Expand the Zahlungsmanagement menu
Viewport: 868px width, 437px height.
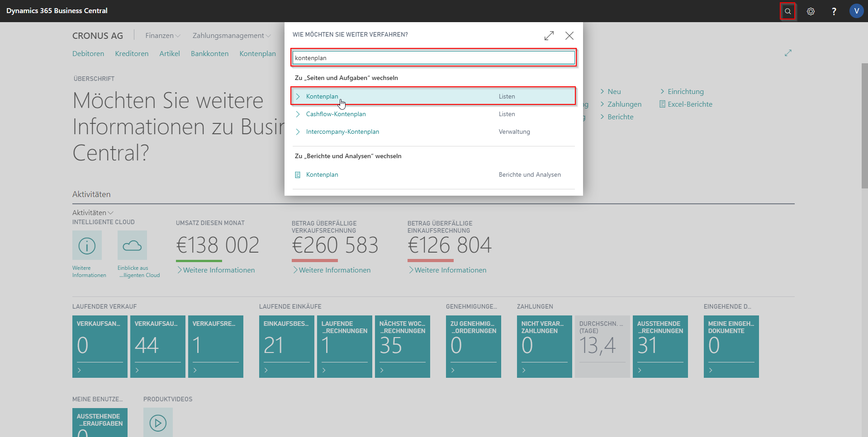coord(232,35)
